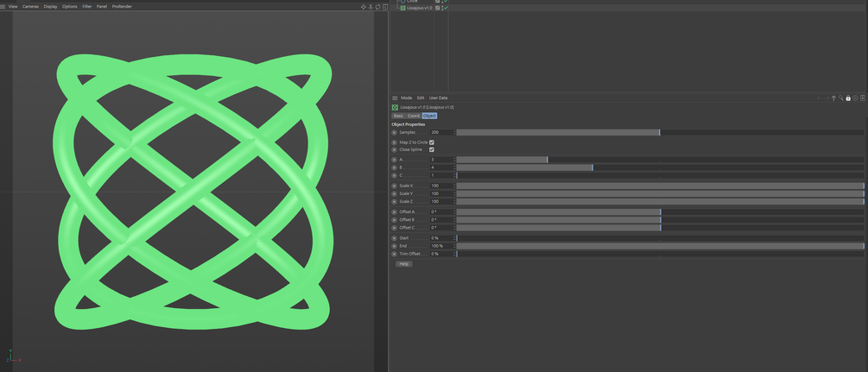Click the attribute manager search icon
This screenshot has height=372, width=868.
pyautogui.click(x=841, y=98)
